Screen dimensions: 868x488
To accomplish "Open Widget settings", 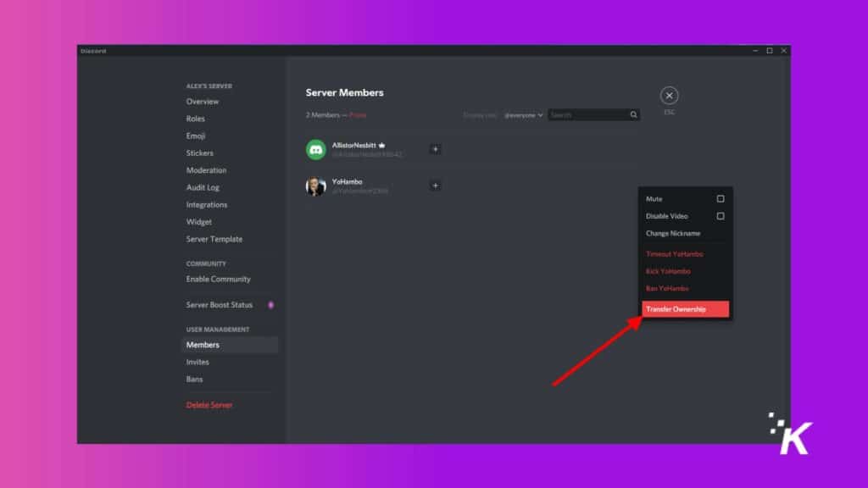I will point(198,221).
